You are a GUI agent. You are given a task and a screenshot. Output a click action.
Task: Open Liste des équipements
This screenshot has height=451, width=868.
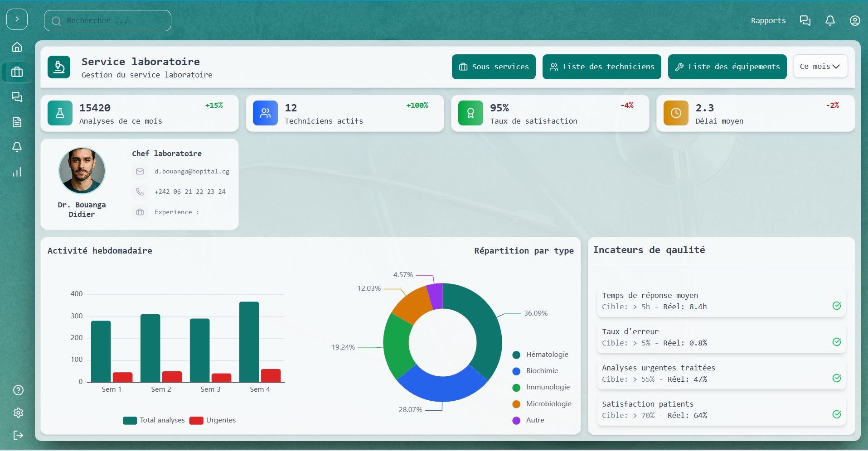tap(727, 67)
